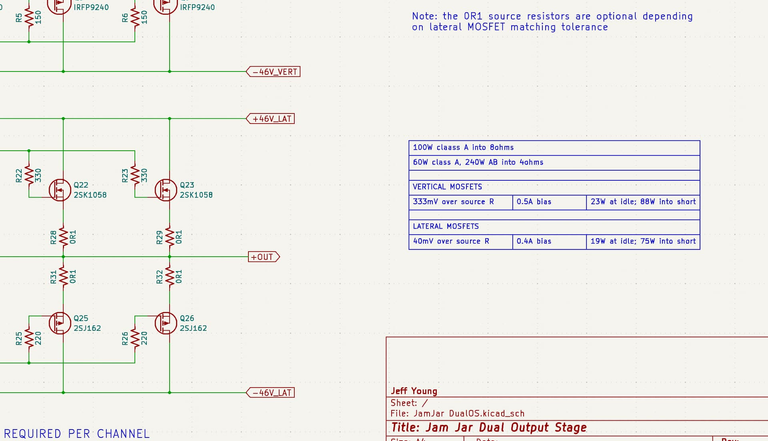768x441 pixels.
Task: Click the 2SJ162 value beside Q25
Action: point(87,328)
